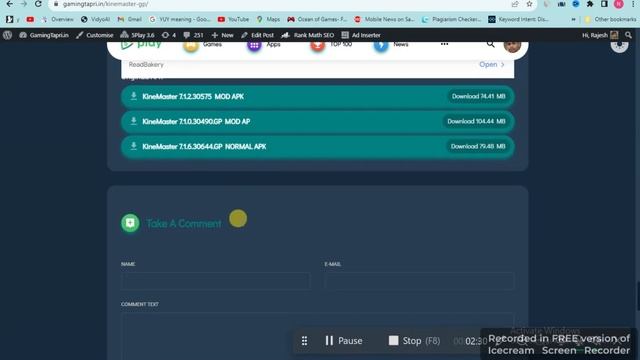Open the GamingTapri.in admin bar menu
Image resolution: width=640 pixels, height=360 pixels.
(44, 35)
